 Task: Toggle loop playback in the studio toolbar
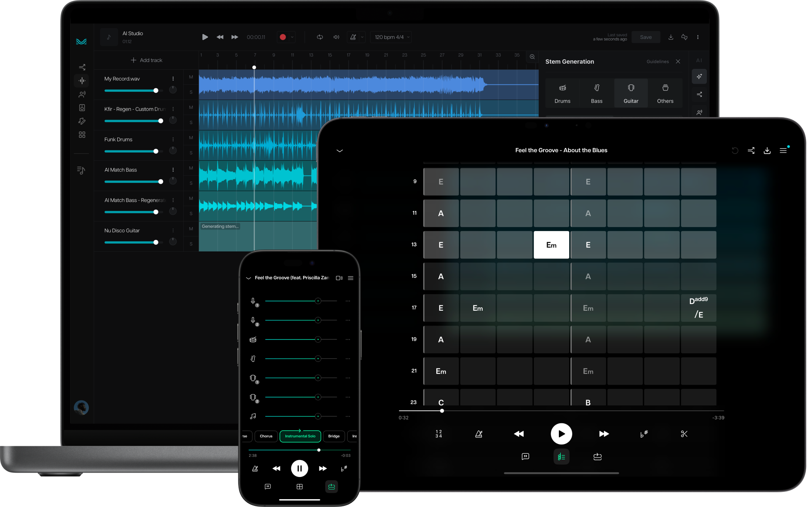click(320, 37)
